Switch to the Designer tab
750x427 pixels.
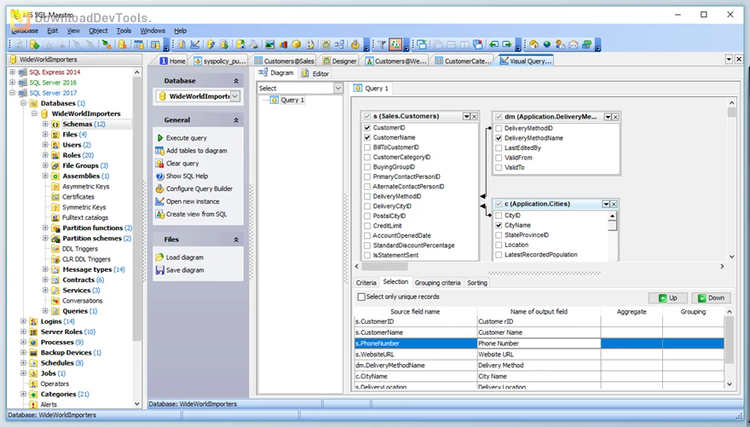(340, 61)
